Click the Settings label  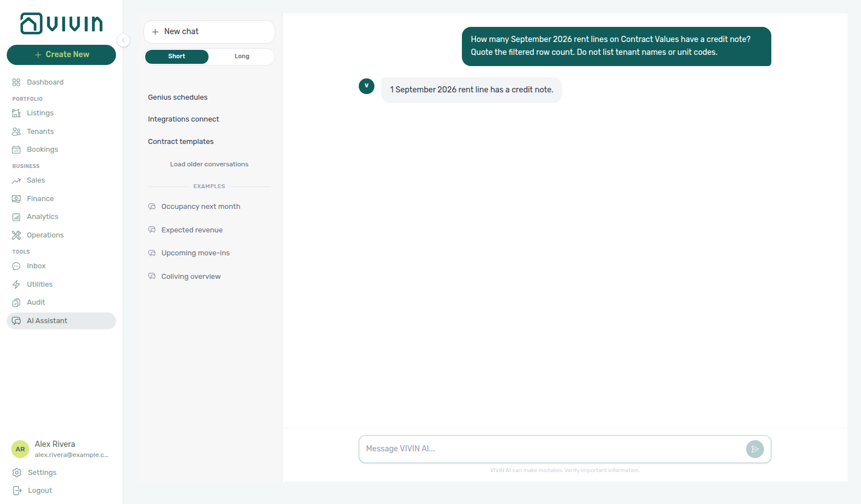(x=42, y=473)
